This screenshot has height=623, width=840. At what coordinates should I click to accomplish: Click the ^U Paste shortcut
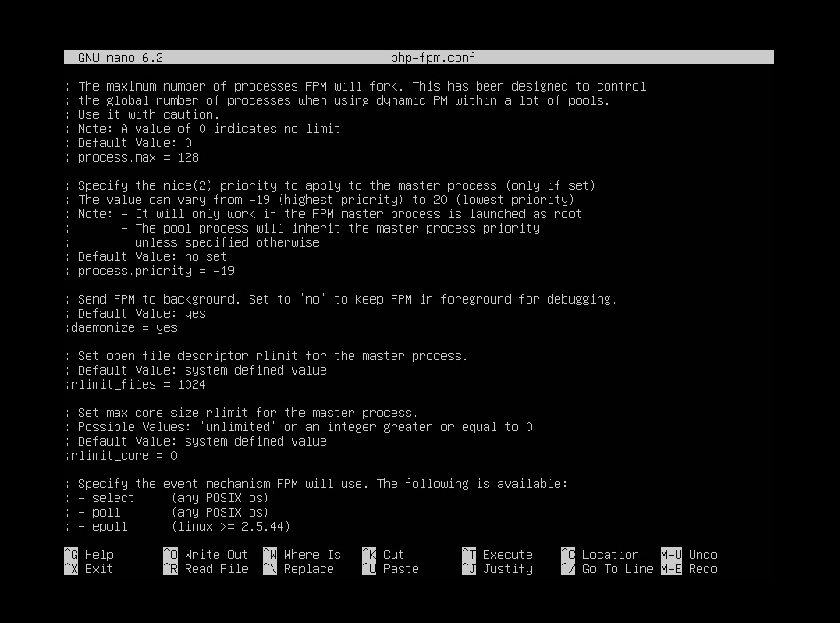click(x=391, y=569)
